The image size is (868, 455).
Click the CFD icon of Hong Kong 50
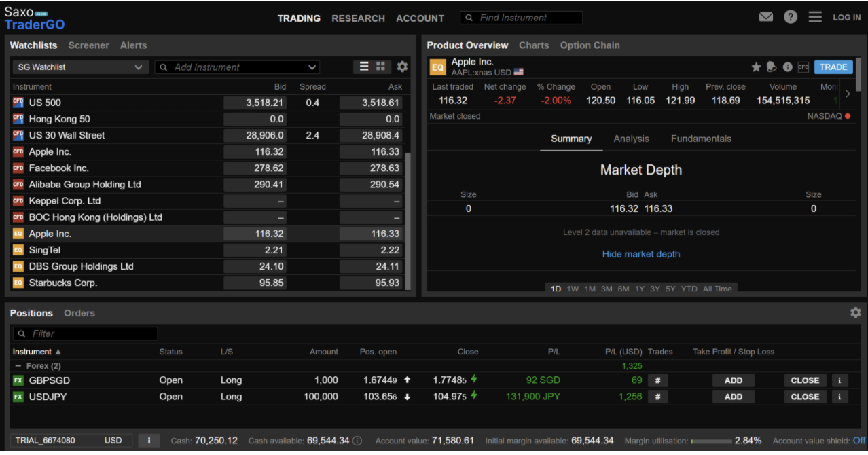click(18, 119)
